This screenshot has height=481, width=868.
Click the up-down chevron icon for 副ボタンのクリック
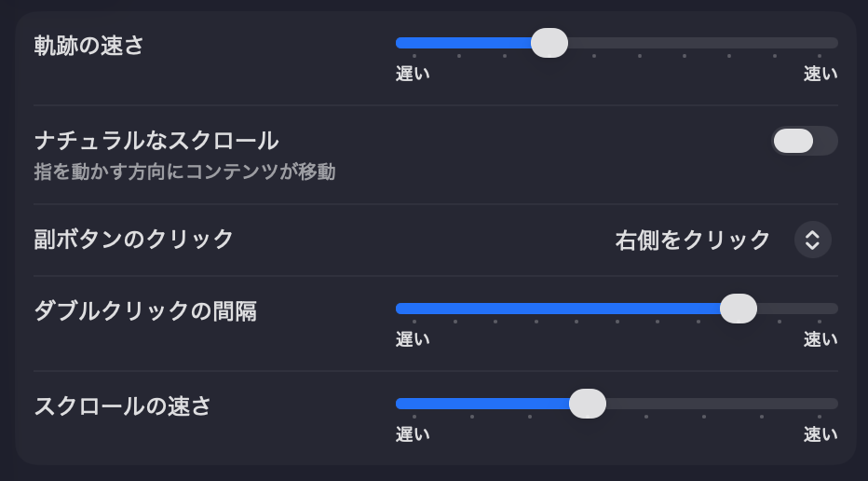[812, 240]
